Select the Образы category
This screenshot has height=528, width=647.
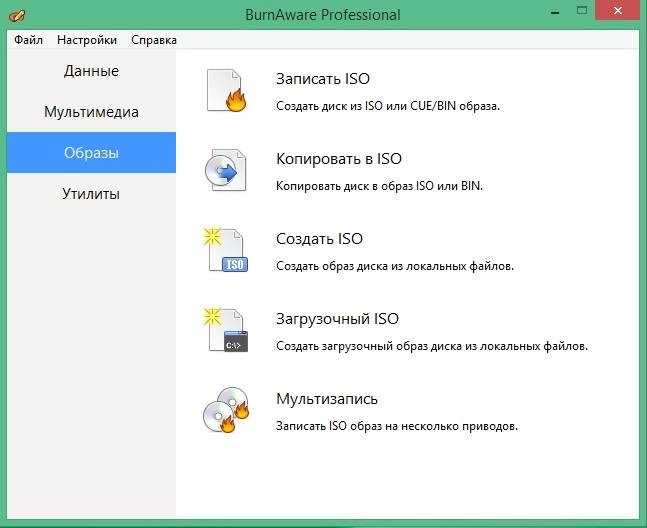(91, 153)
